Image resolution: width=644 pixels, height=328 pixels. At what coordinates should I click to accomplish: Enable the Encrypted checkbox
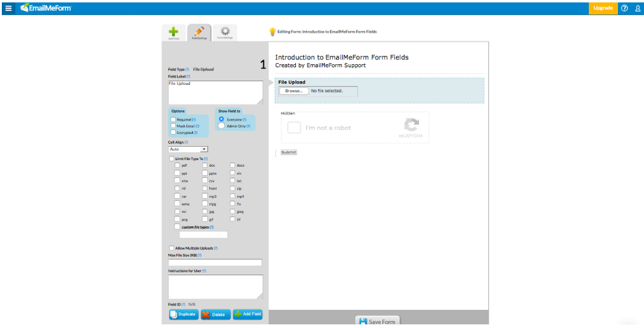pos(173,132)
